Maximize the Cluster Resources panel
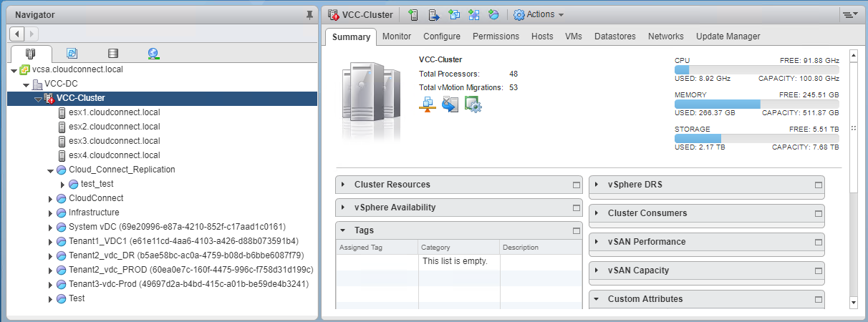 point(576,185)
